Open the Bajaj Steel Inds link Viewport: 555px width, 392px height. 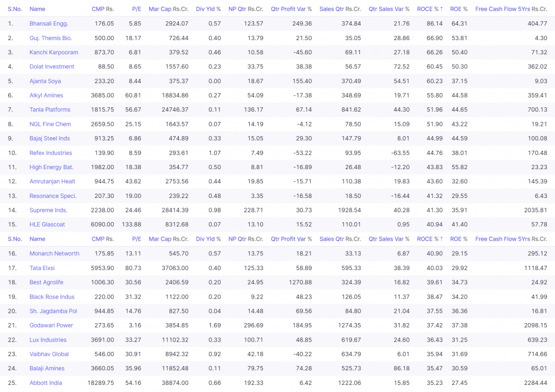(x=49, y=138)
